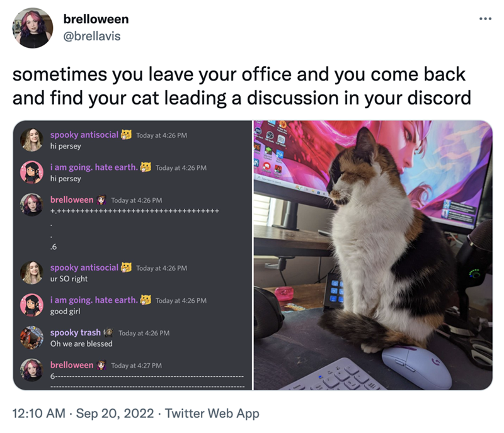The width and height of the screenshot is (504, 433).
Task: Open the @brellavis handle link
Action: point(92,36)
